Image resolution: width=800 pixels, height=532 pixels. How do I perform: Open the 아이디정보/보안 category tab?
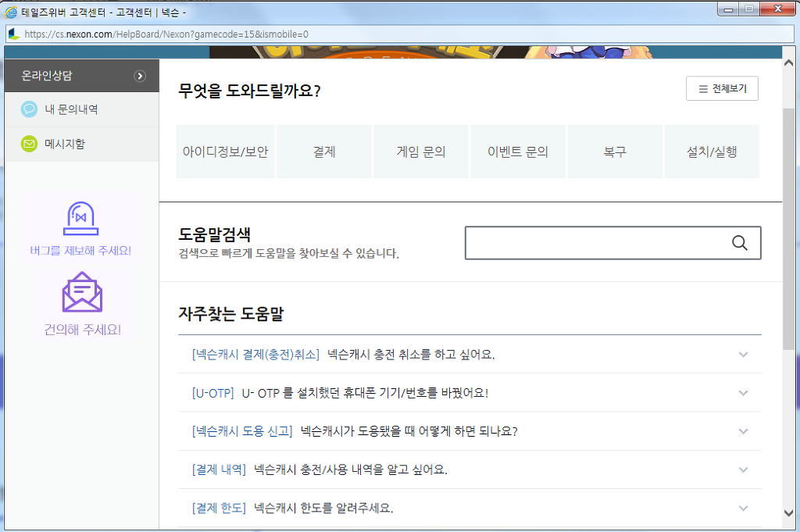coord(225,152)
